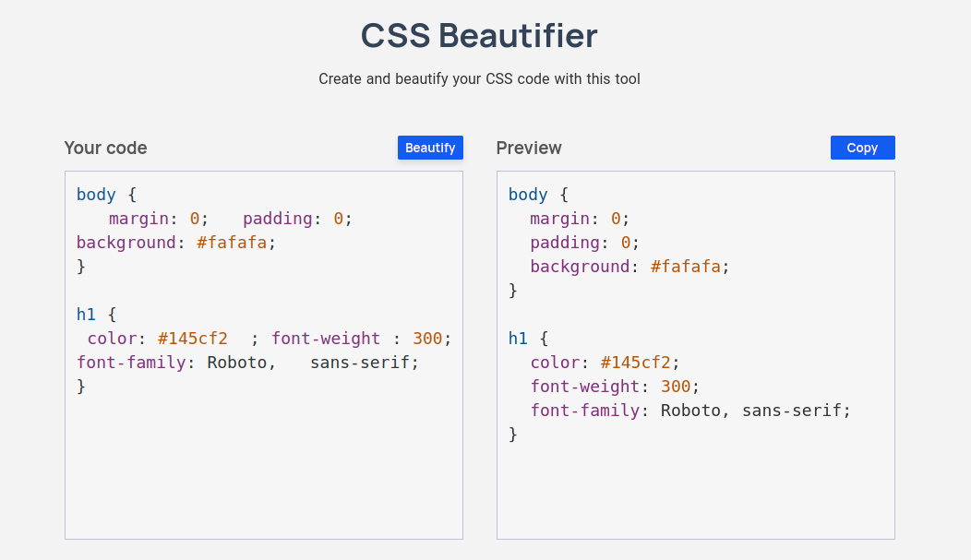This screenshot has height=560, width=971.
Task: Click the Beautify button
Action: [x=430, y=148]
